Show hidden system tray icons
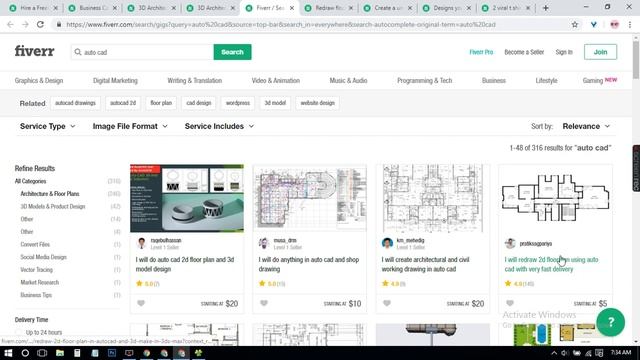 [554, 353]
